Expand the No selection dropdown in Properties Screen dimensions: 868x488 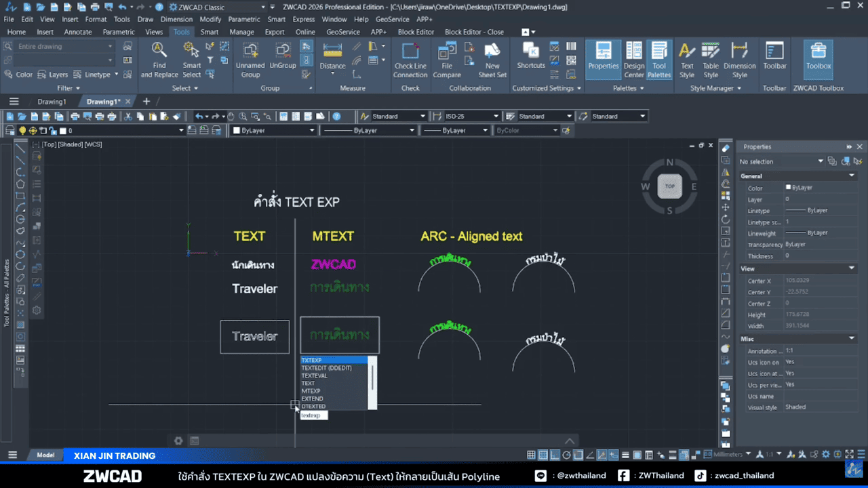tap(820, 161)
